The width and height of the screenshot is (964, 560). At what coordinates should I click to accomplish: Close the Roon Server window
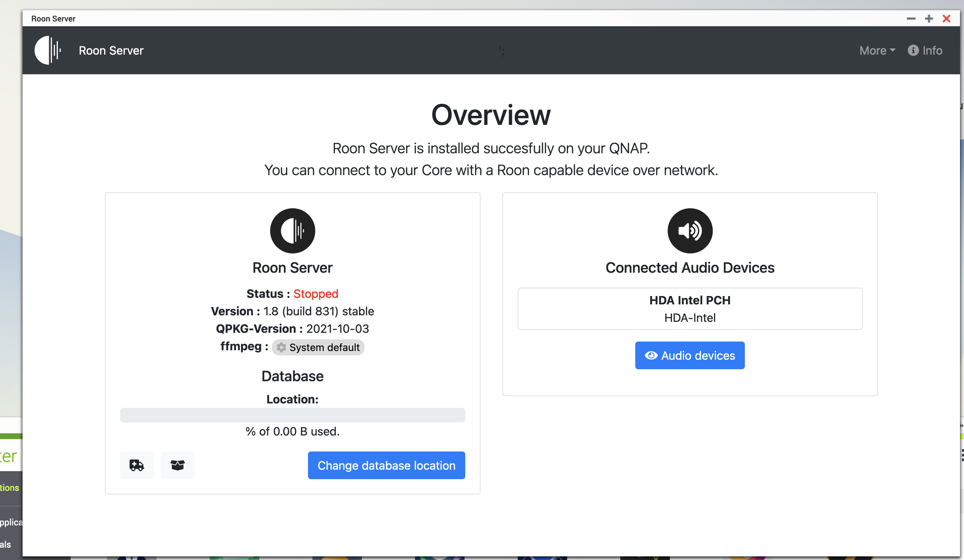947,18
